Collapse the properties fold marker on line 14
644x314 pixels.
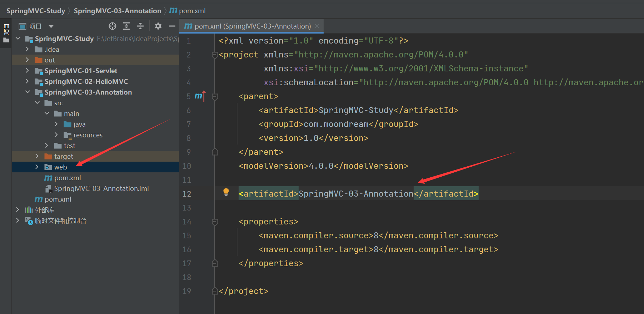(x=215, y=222)
